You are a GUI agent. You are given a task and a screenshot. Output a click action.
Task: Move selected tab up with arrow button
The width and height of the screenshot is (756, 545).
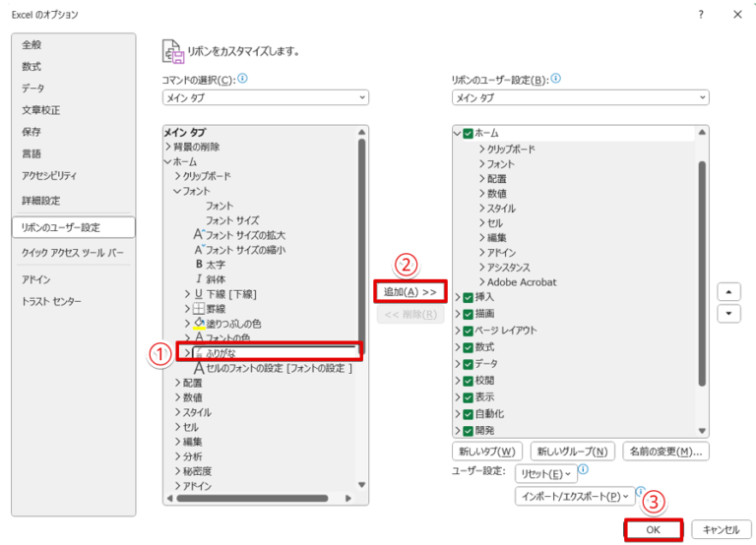pos(728,292)
